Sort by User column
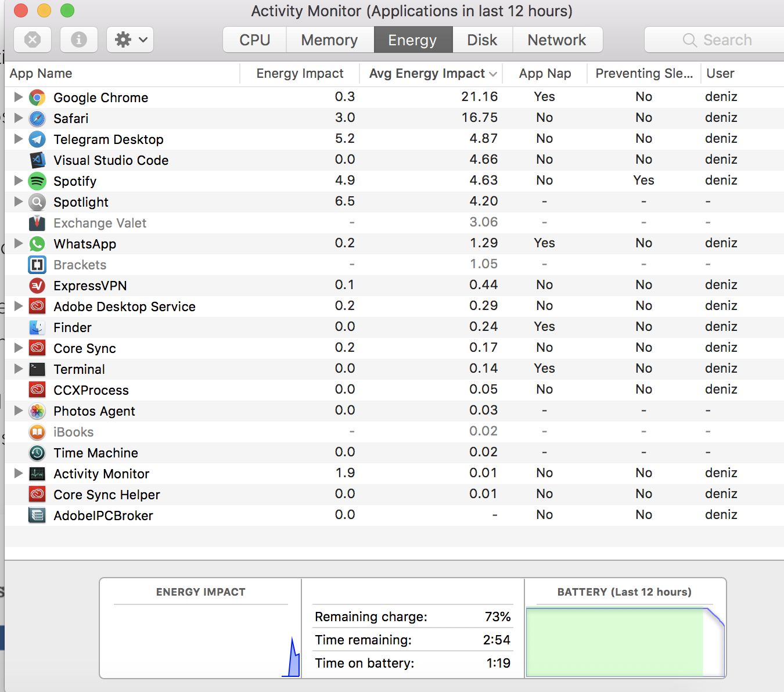The width and height of the screenshot is (784, 692). 742,74
